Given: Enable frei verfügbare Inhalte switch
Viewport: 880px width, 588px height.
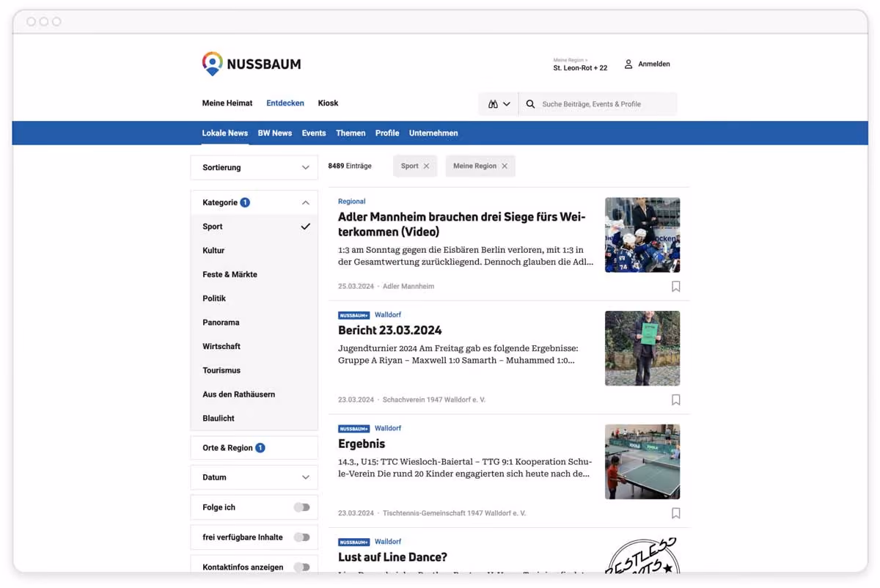Looking at the screenshot, I should pyautogui.click(x=301, y=537).
